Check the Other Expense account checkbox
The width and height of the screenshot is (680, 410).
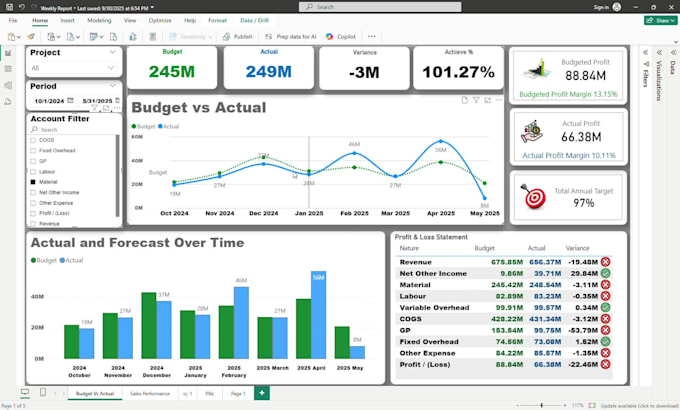(33, 203)
